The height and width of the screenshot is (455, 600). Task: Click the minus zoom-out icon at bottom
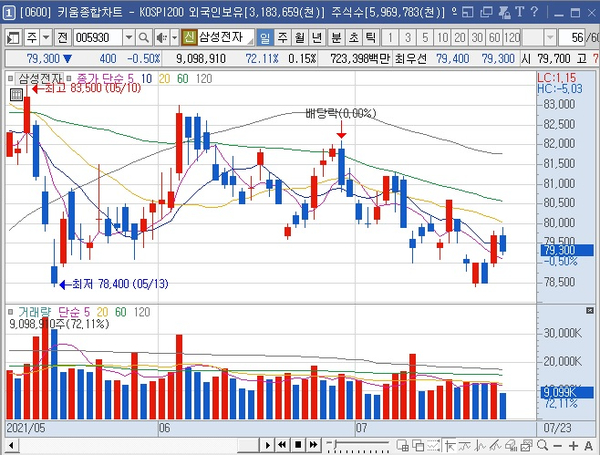click(x=558, y=446)
